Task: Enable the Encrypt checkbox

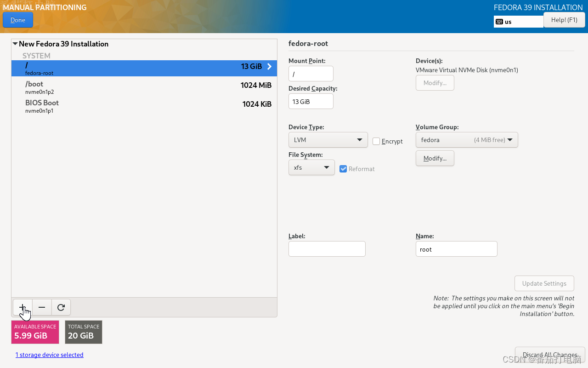Action: tap(376, 141)
